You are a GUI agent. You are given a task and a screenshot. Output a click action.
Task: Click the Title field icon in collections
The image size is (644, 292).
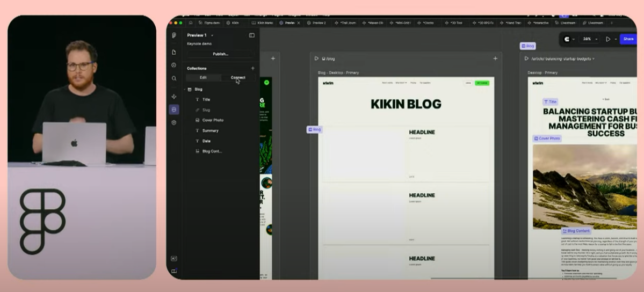(197, 99)
